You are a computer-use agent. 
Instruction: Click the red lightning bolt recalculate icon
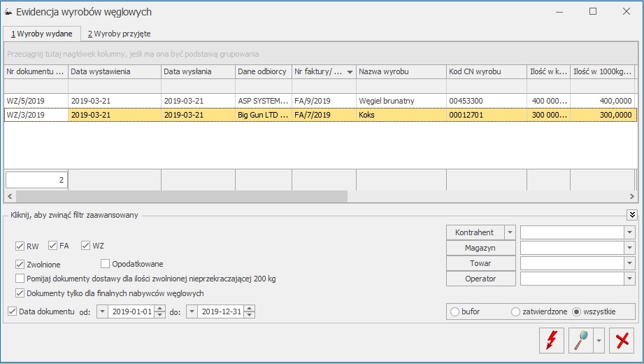pos(551,340)
